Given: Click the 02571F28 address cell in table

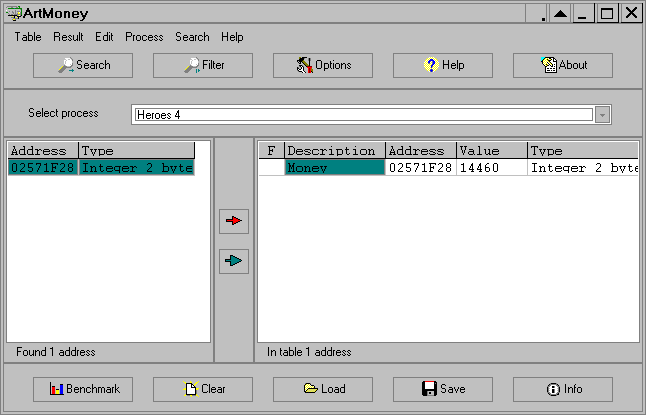Looking at the screenshot, I should click(421, 168).
